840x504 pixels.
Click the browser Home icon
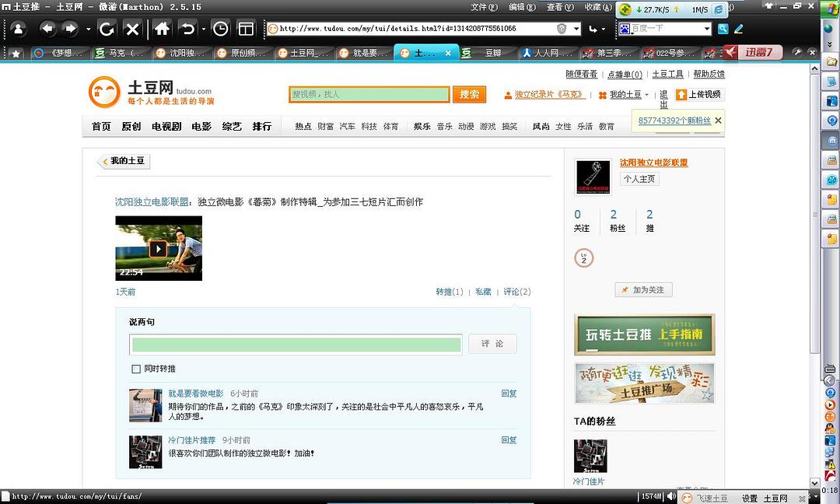pyautogui.click(x=162, y=29)
